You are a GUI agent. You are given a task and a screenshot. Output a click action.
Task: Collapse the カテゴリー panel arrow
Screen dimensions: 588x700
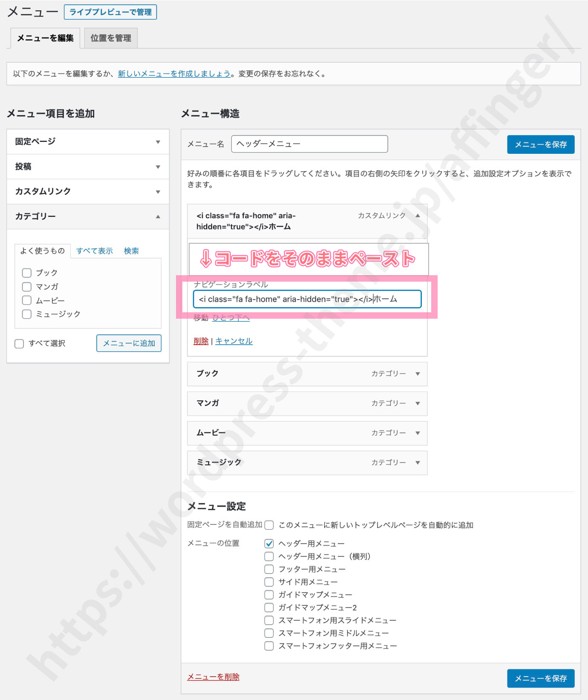pos(158,216)
